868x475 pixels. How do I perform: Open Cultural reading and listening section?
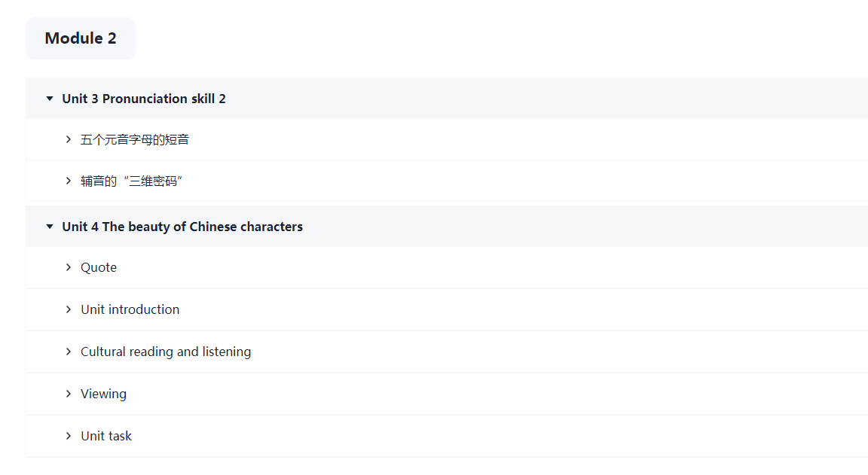click(x=166, y=352)
